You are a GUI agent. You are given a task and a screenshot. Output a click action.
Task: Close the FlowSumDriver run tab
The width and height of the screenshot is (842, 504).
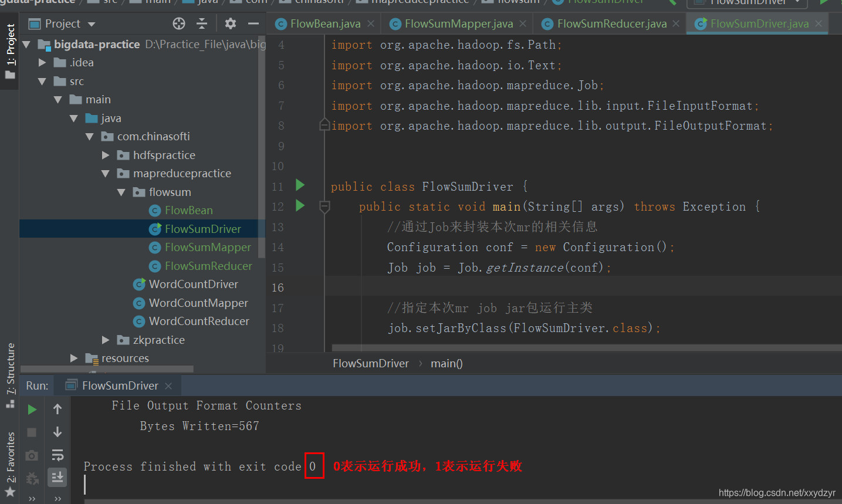click(168, 385)
